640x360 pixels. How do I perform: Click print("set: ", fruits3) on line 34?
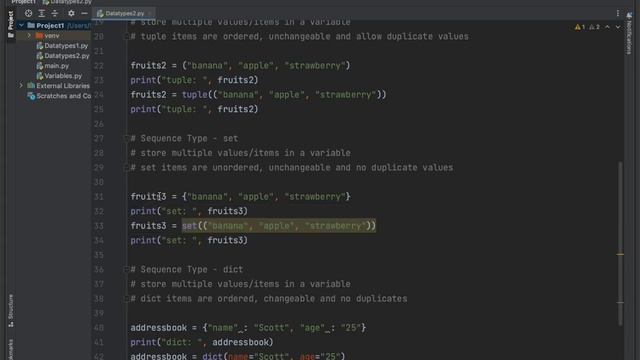(189, 240)
